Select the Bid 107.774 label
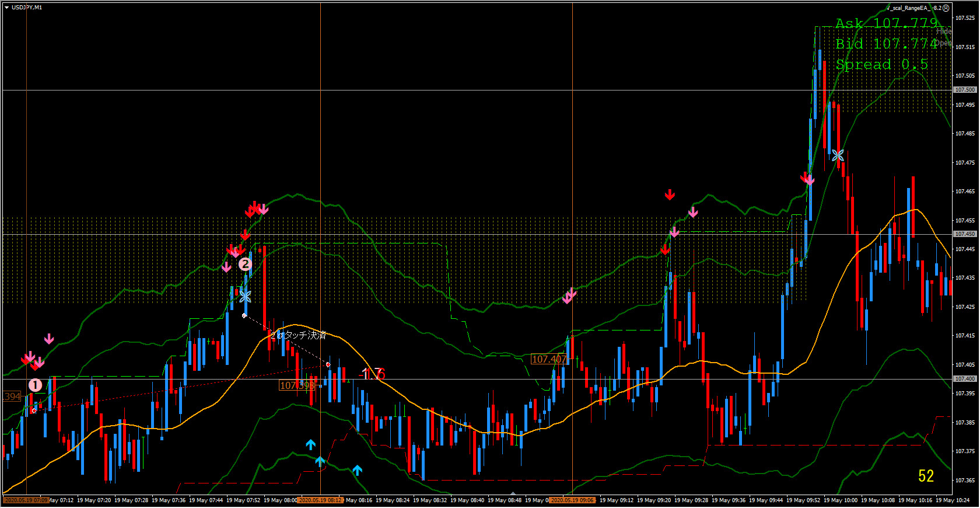Viewport: 980px width, 508px height. tap(886, 44)
